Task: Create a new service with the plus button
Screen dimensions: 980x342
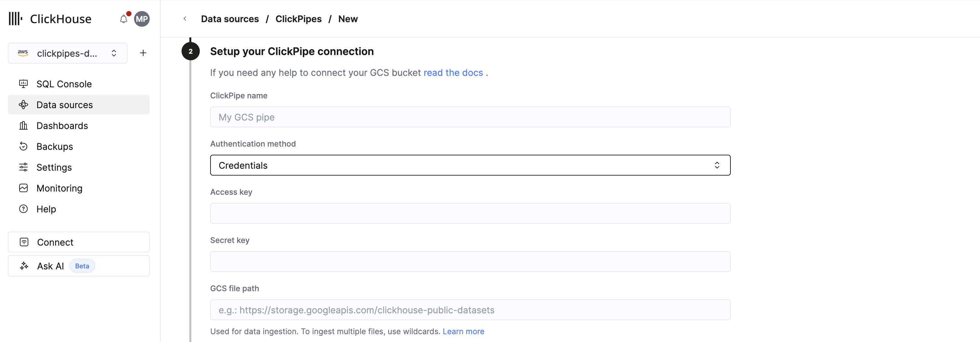Action: [143, 53]
